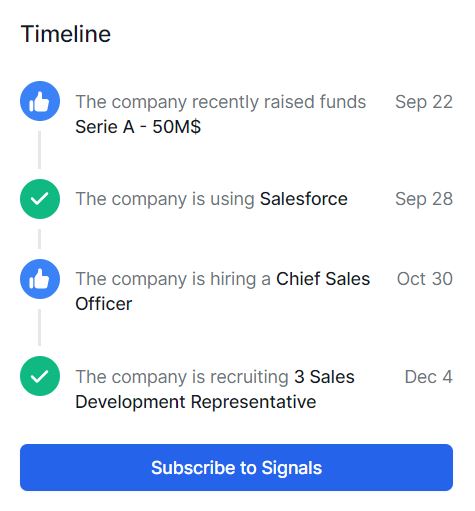Click 3 Sales Development Representative text
Screen dimensions: 475x511
(215, 389)
